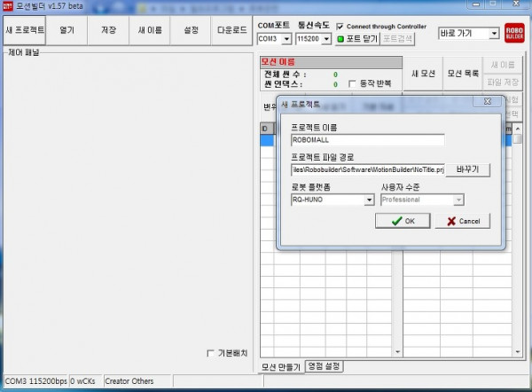Click the 새 이름 button beside 모션 목록
The width and height of the screenshot is (532, 392).
503,65
